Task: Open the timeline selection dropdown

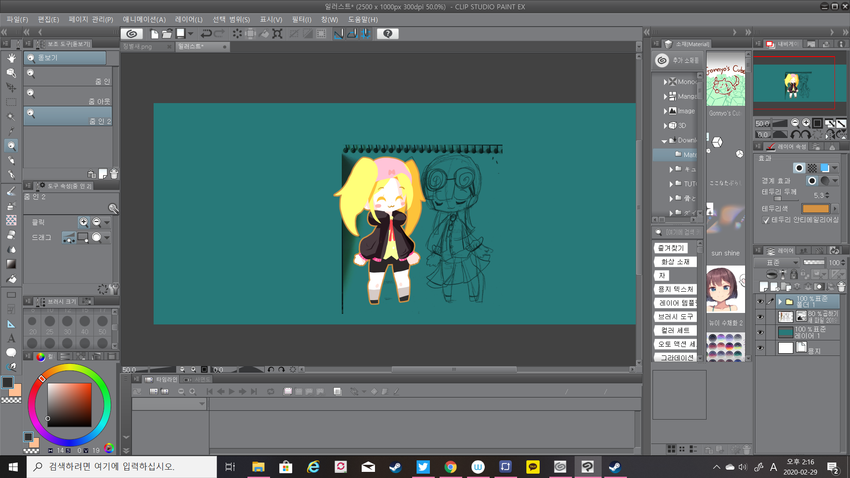Action: 169,404
